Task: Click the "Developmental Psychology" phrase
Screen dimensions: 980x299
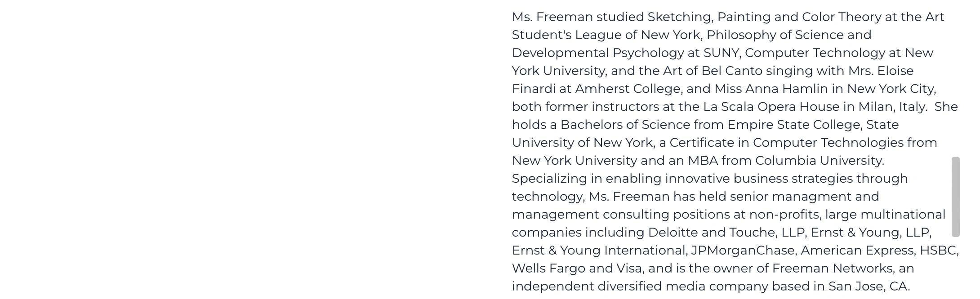Action: pos(598,53)
